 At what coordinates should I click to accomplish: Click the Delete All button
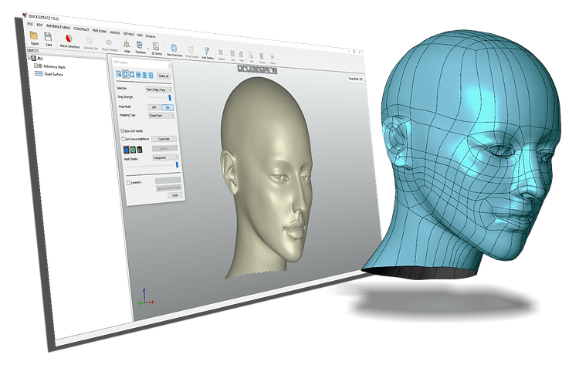[163, 76]
